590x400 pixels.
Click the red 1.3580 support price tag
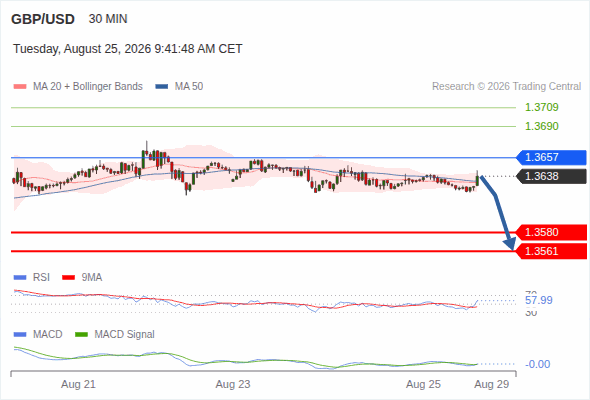click(x=551, y=233)
